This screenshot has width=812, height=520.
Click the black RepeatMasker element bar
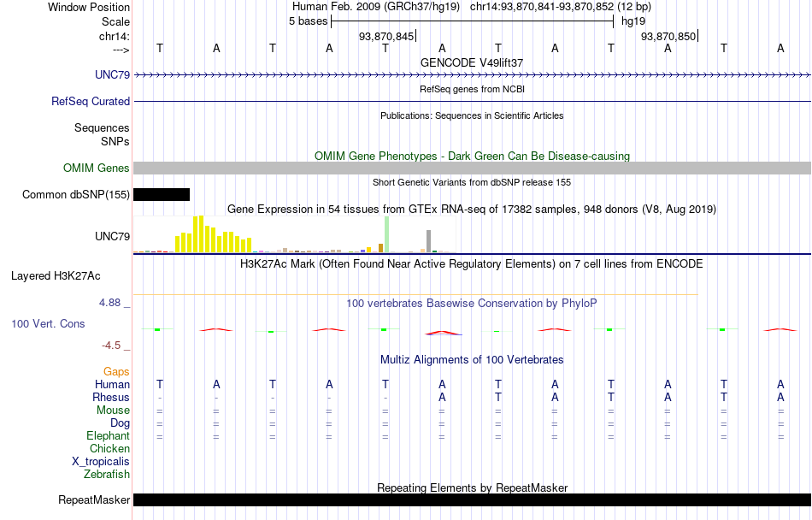(x=473, y=499)
